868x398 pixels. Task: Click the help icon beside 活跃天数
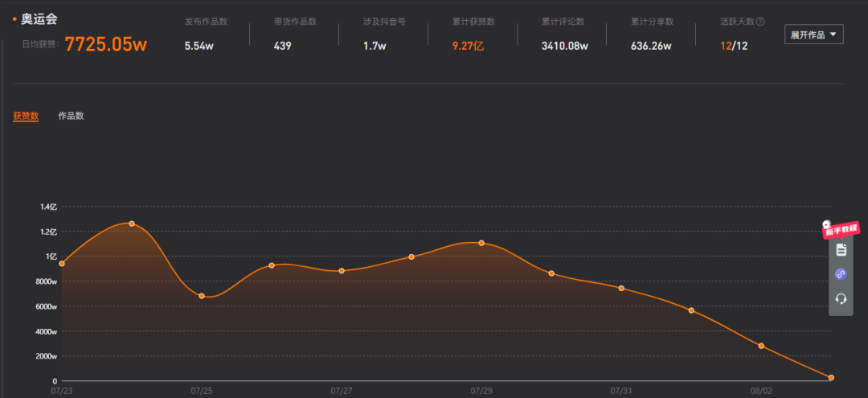point(760,22)
